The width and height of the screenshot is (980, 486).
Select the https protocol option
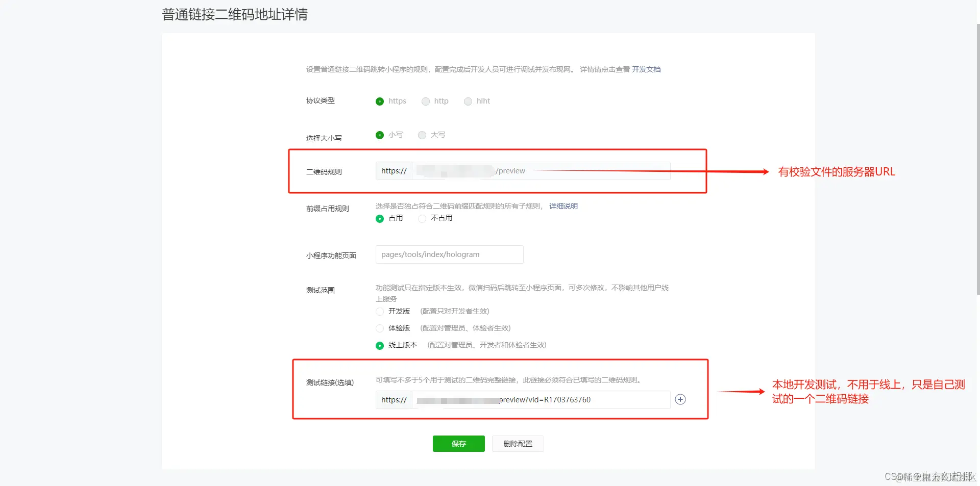click(x=379, y=101)
